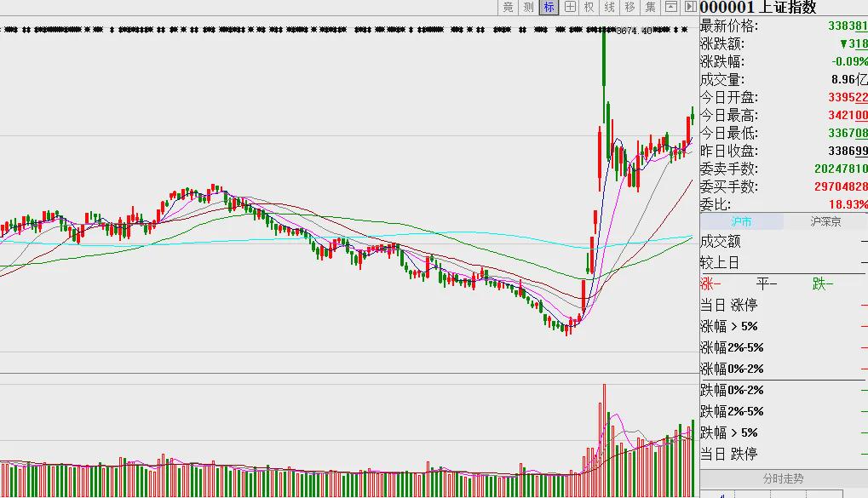This screenshot has width=868, height=498.
Task: Click the 集 toolbar icon
Action: [x=651, y=7]
